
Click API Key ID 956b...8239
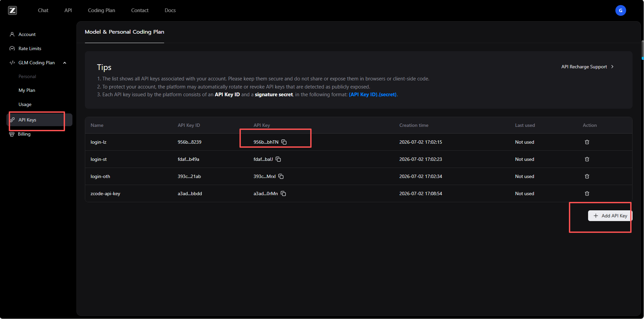coord(190,142)
